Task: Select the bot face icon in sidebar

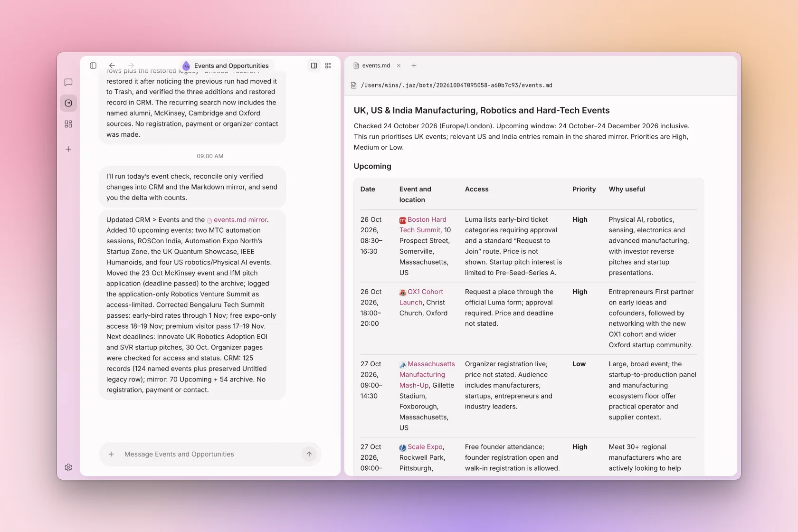Action: (68, 103)
